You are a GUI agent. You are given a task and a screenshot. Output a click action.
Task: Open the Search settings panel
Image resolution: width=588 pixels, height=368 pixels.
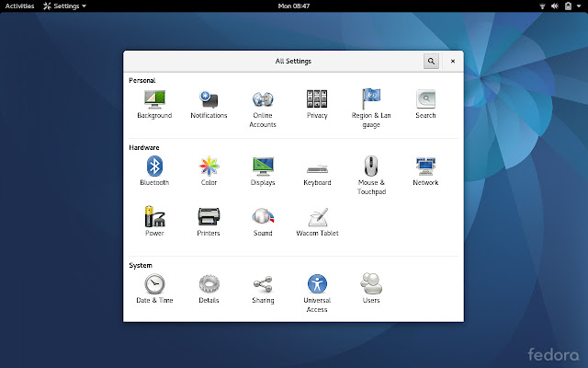(425, 104)
